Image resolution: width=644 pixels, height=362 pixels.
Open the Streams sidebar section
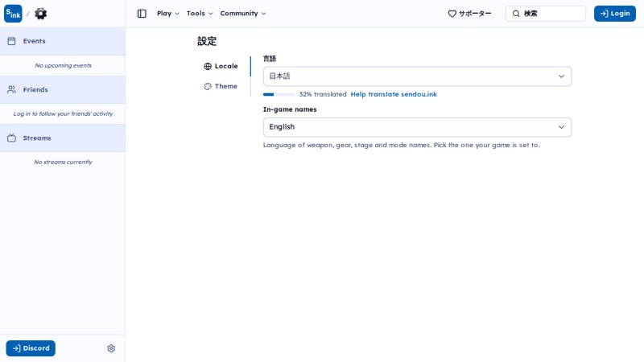click(63, 138)
